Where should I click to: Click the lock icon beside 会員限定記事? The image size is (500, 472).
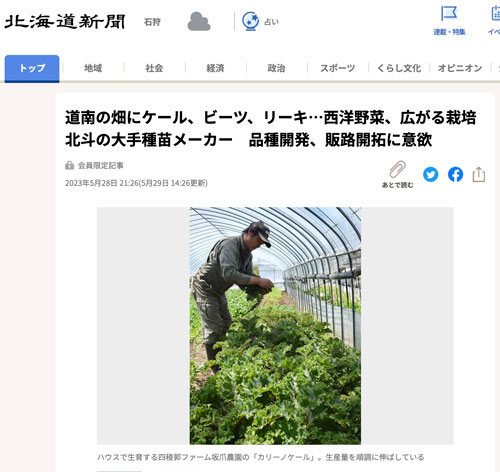(69, 165)
